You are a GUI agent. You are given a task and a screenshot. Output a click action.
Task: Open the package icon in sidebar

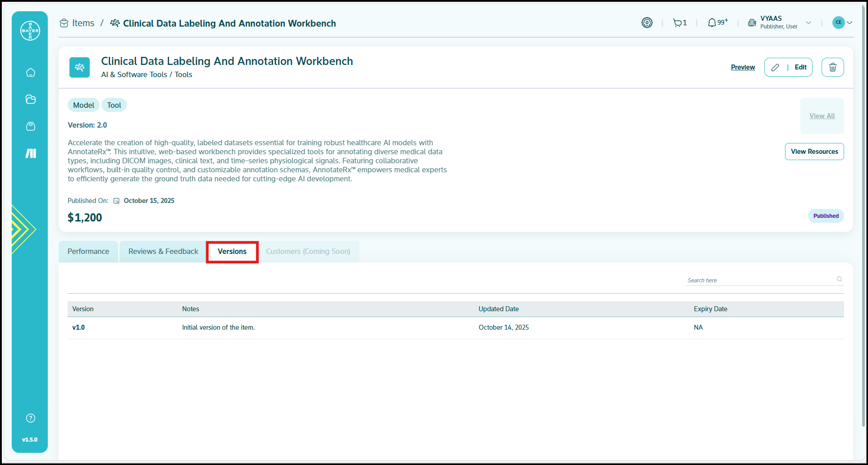[x=31, y=126]
